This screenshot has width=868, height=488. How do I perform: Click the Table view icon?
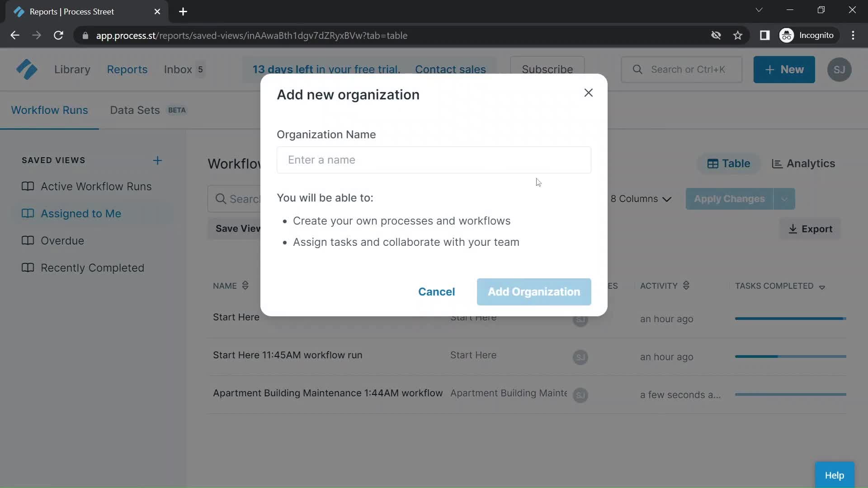[x=712, y=163]
